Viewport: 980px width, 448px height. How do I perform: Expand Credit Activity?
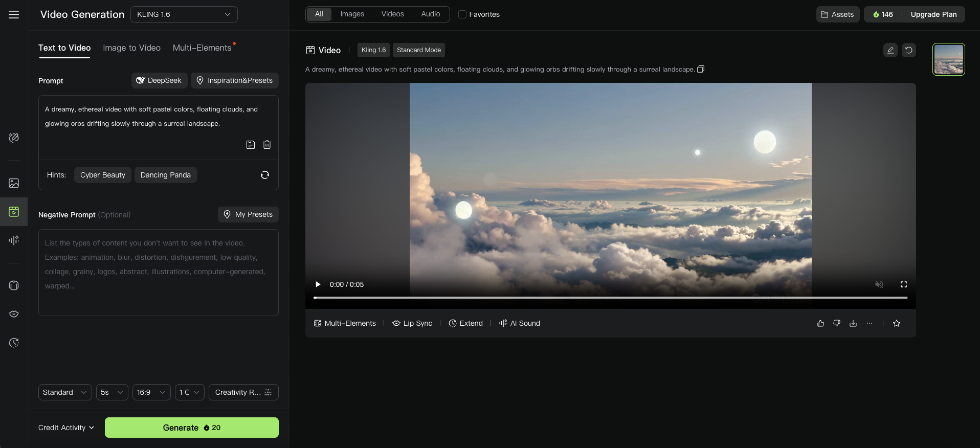(x=66, y=428)
